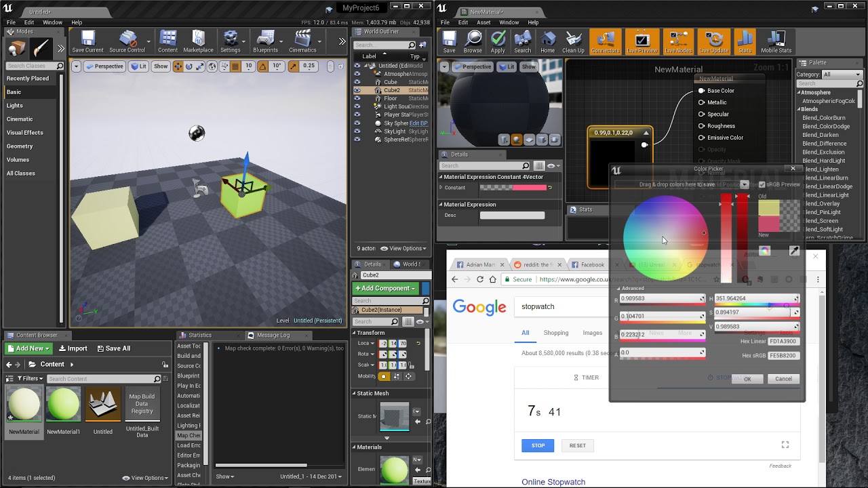Open Content Browser View Options dropdown
Screen dimensions: 868x488
tap(146, 478)
